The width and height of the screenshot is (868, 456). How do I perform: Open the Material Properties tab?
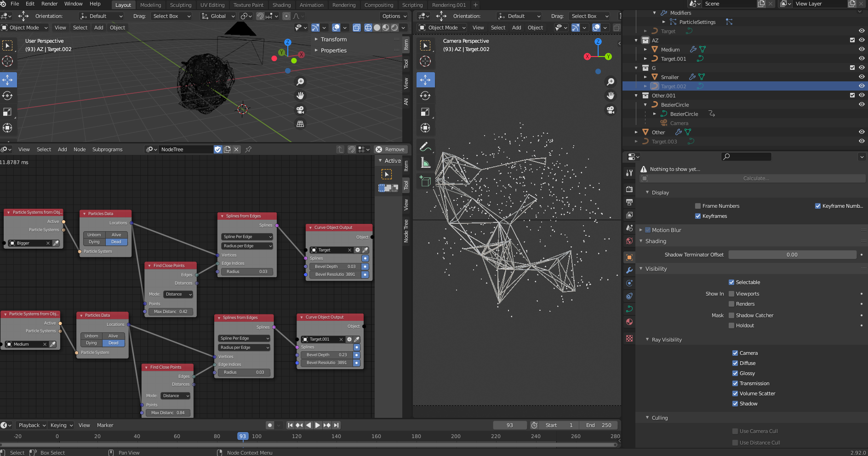point(629,322)
